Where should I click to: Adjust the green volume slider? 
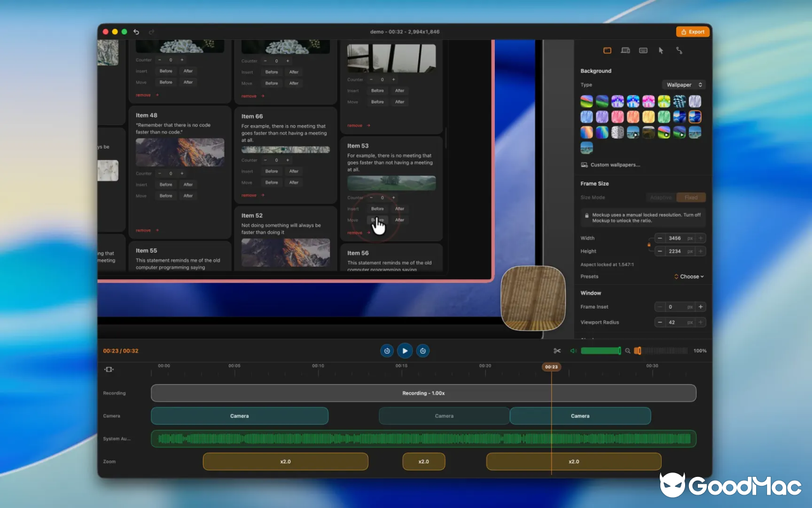coord(601,351)
